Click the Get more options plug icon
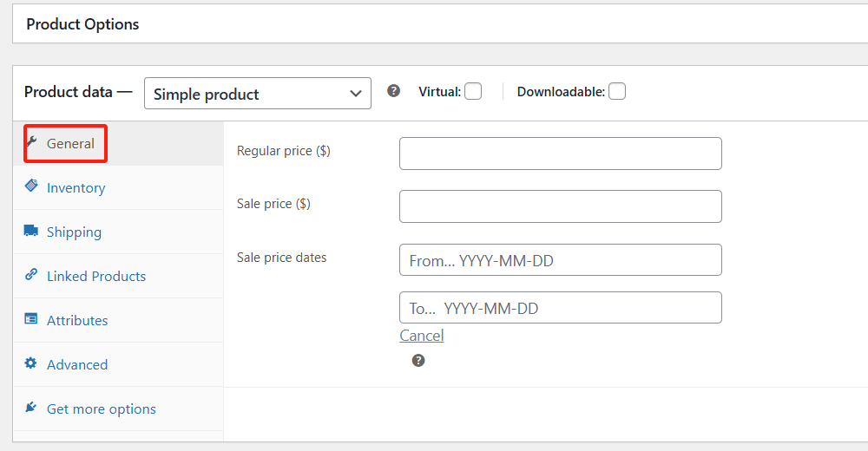The width and height of the screenshot is (868, 451). [31, 407]
